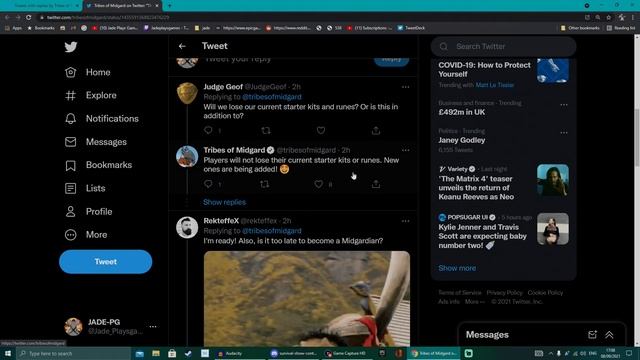
Task: Reply to the Tribes of Midgard tweet
Action: tap(208, 184)
